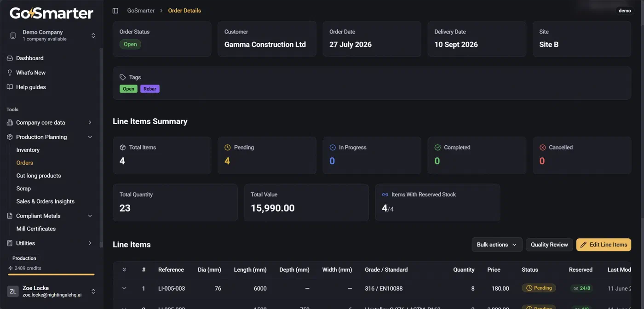This screenshot has width=644, height=309.
Task: Click the Compliant Metals document icon
Action: coord(10,216)
